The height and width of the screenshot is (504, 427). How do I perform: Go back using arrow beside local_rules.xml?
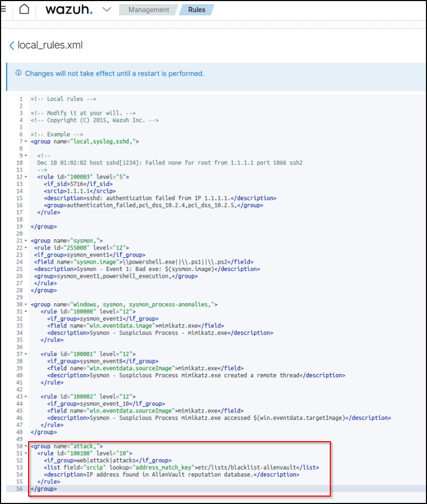point(12,45)
